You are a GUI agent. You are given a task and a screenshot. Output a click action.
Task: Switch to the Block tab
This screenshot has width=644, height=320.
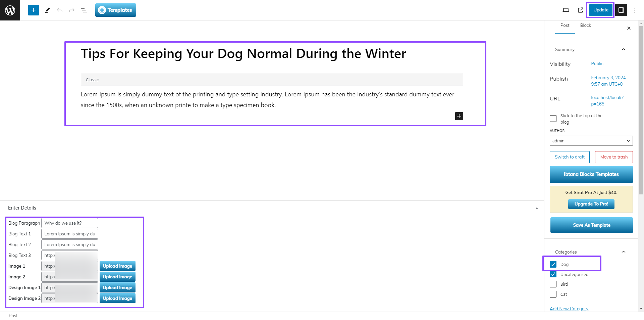(585, 26)
